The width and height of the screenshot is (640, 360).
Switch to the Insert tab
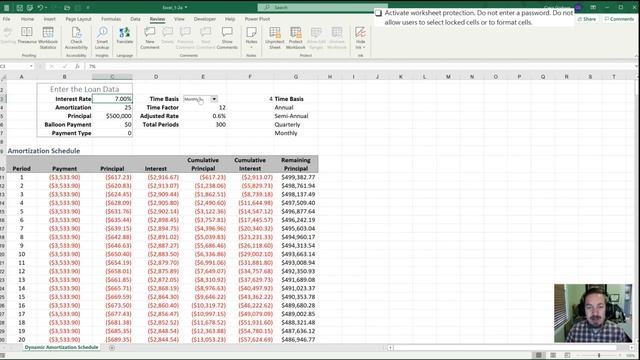click(49, 19)
